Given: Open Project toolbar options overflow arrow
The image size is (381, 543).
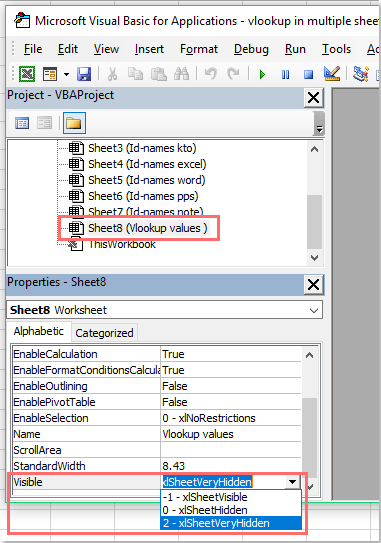Looking at the screenshot, I should tap(319, 129).
